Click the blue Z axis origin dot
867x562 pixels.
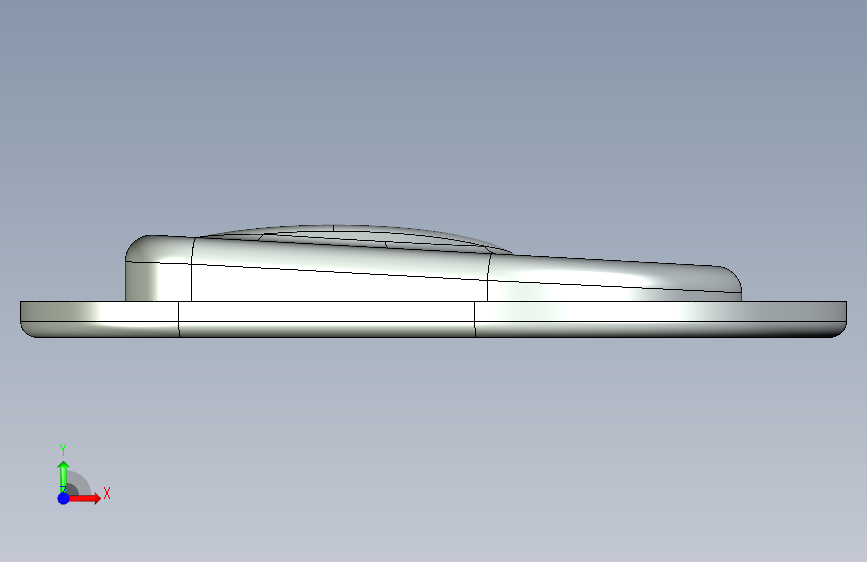point(64,498)
